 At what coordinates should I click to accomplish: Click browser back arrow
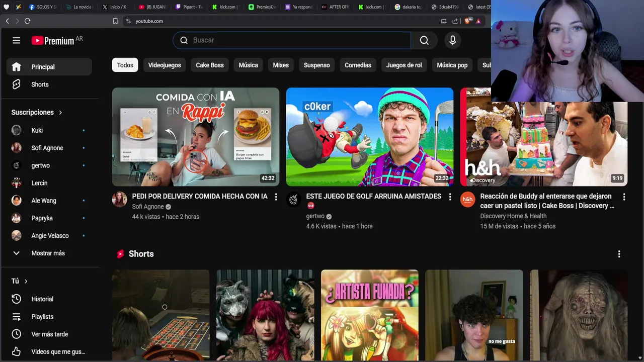point(7,21)
